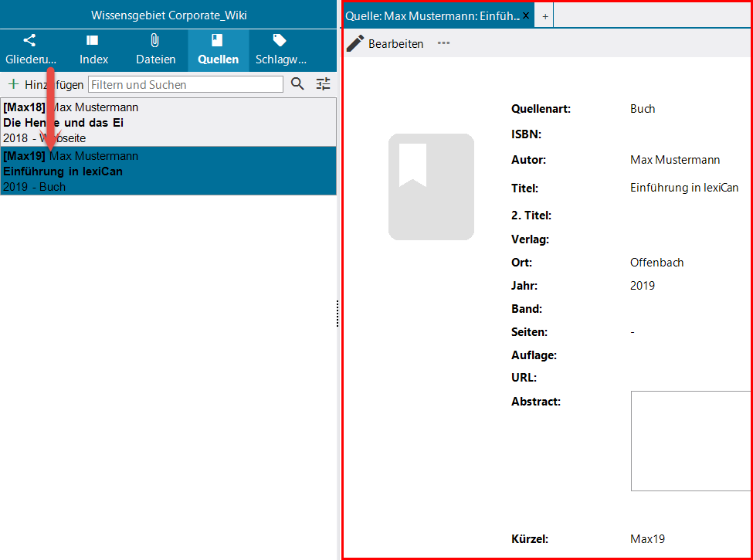Image resolution: width=753 pixels, height=560 pixels.
Task: Click the Wissensgebiet Corporate_Wiki header
Action: (168, 15)
